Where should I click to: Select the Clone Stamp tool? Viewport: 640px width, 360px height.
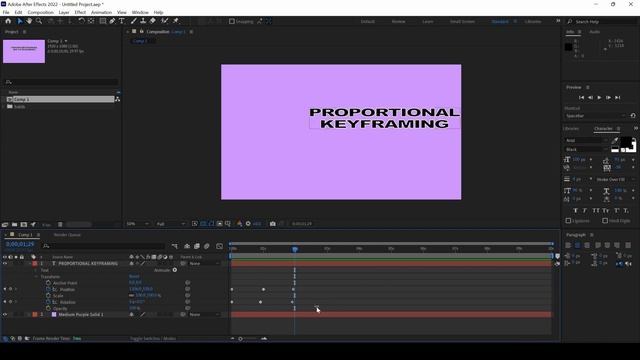tap(143, 21)
